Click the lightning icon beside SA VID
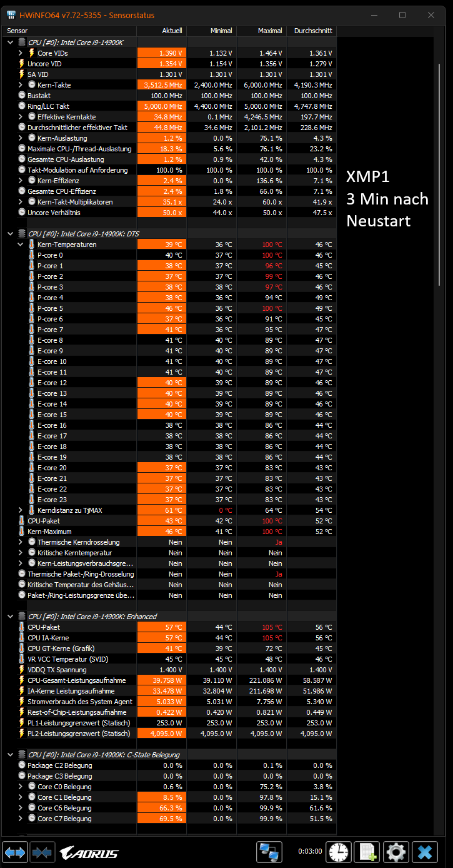This screenshot has width=453, height=868. pos(22,74)
